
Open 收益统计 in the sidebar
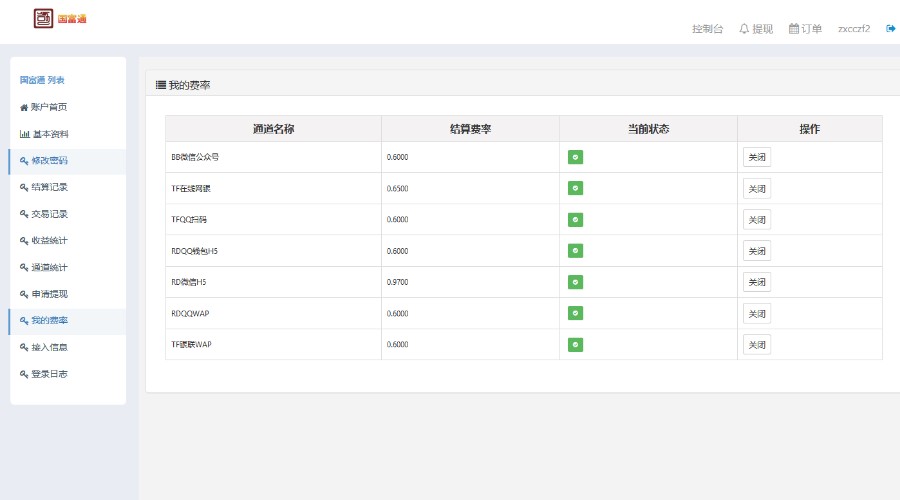(x=49, y=241)
